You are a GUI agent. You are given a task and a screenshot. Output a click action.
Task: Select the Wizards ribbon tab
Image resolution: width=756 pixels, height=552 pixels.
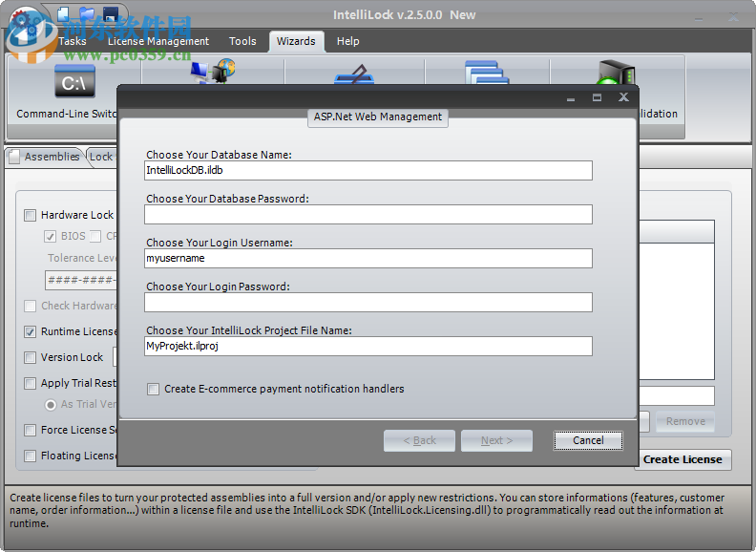tap(296, 41)
